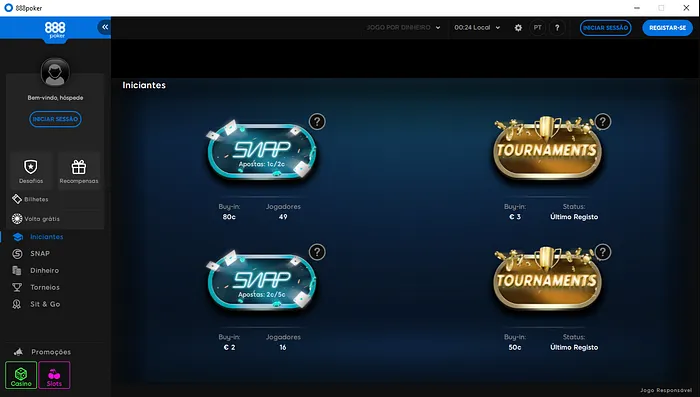
Task: Open the Jogo por Dinheiro dropdown
Action: coord(403,28)
